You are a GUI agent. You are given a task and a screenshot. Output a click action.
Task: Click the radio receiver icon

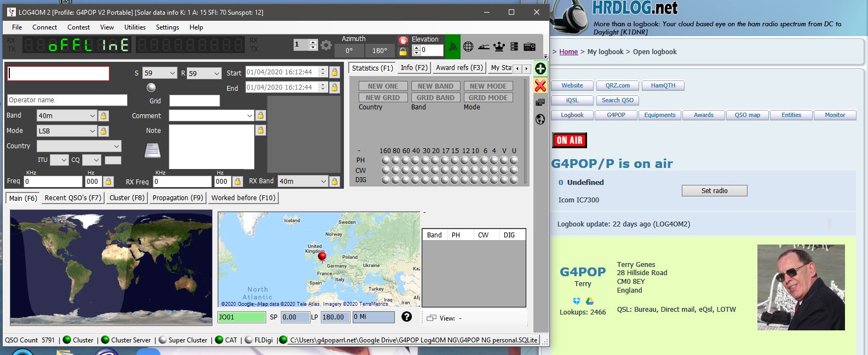coord(530,46)
